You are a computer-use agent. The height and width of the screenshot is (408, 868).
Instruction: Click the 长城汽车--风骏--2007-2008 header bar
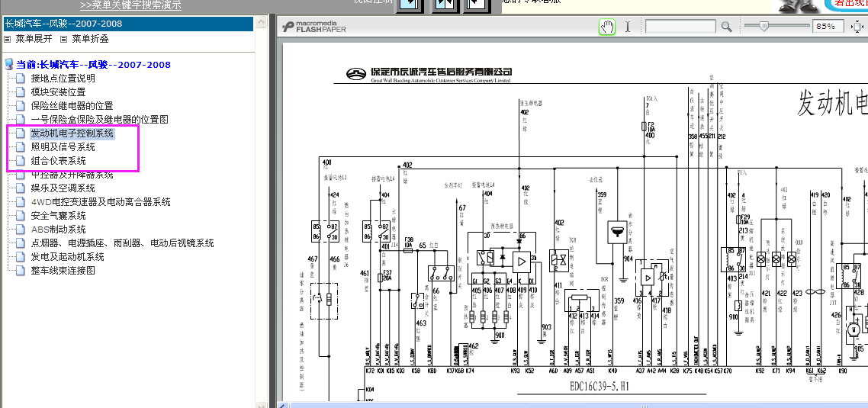pyautogui.click(x=128, y=24)
